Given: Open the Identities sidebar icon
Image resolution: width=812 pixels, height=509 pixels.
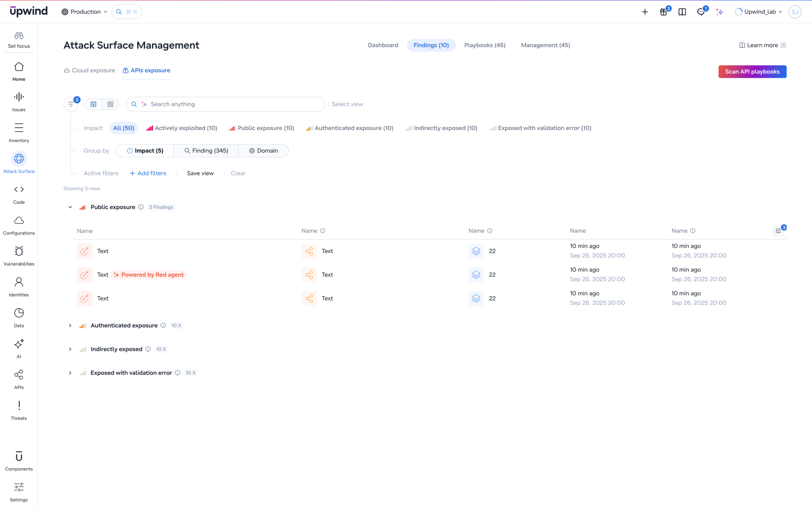Looking at the screenshot, I should pos(19,282).
